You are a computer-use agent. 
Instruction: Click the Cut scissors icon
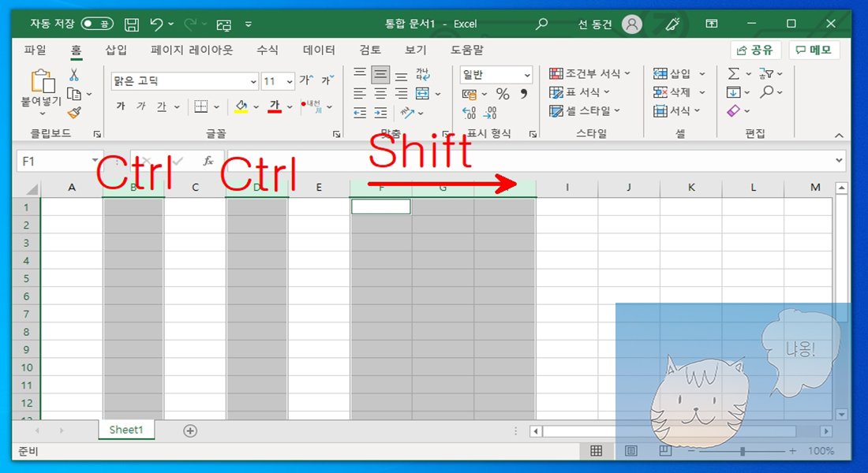pos(73,75)
